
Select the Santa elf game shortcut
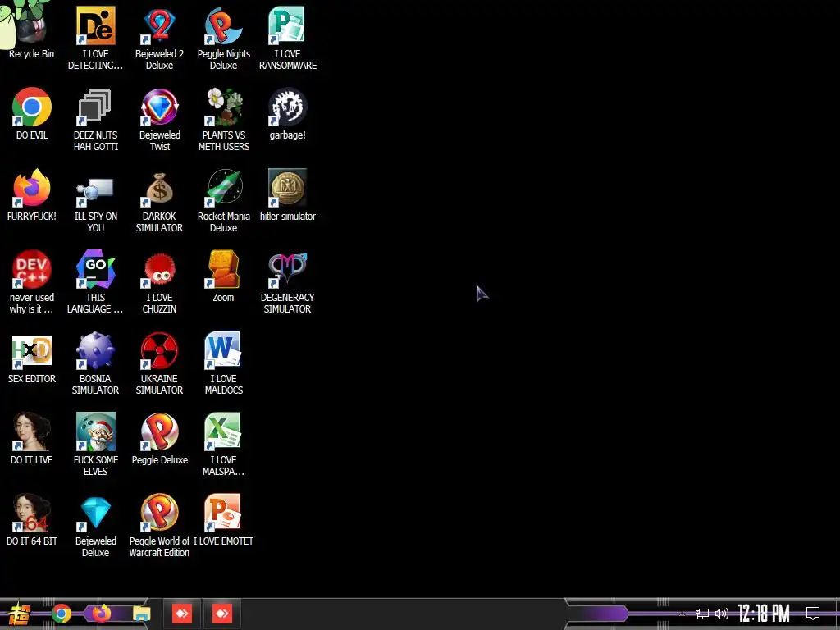(95, 431)
